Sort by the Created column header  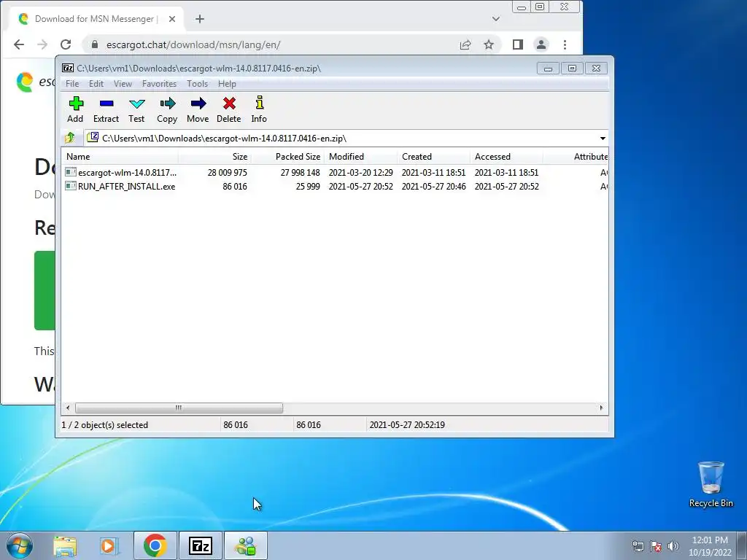(433, 157)
